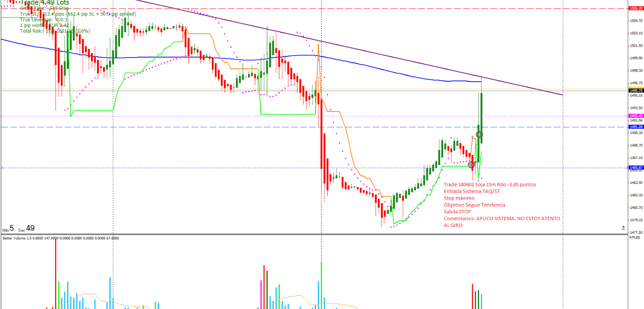Click the small skull icon at chart bottom-right
The width and height of the screenshot is (644, 309).
pos(623,228)
